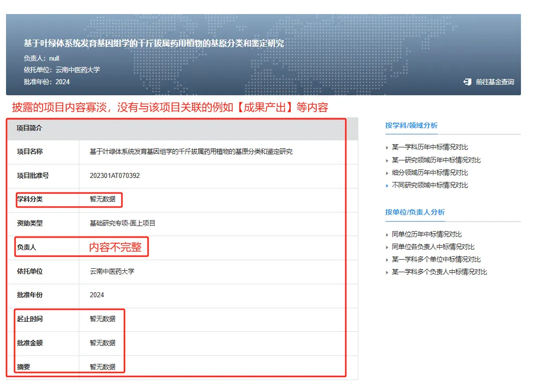The width and height of the screenshot is (533, 392).
Task: Open the 前往基金查询 link text
Action: pos(495,82)
